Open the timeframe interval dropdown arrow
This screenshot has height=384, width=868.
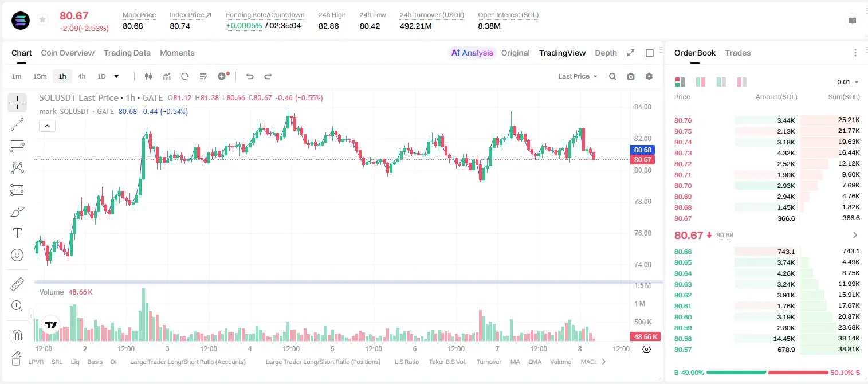click(x=116, y=76)
